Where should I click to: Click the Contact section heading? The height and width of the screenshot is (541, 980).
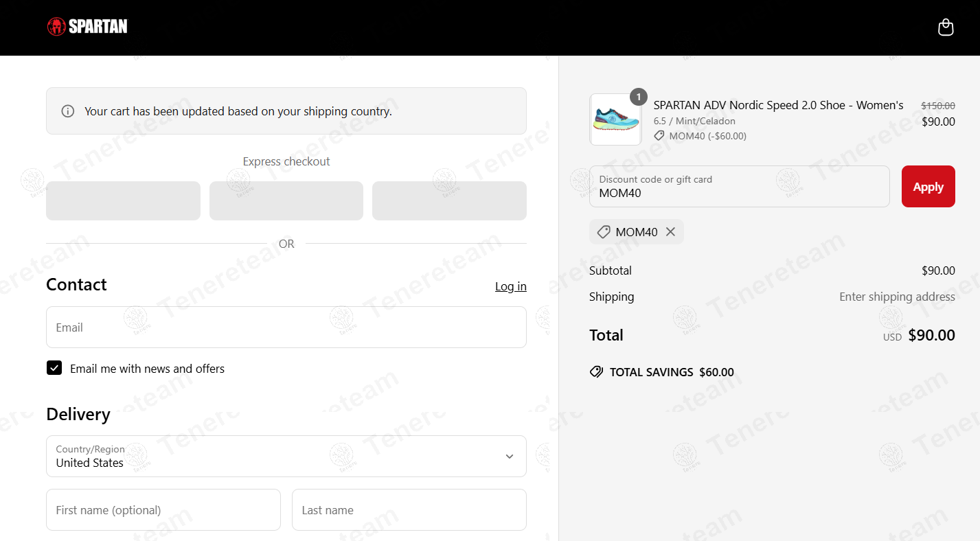coord(76,284)
